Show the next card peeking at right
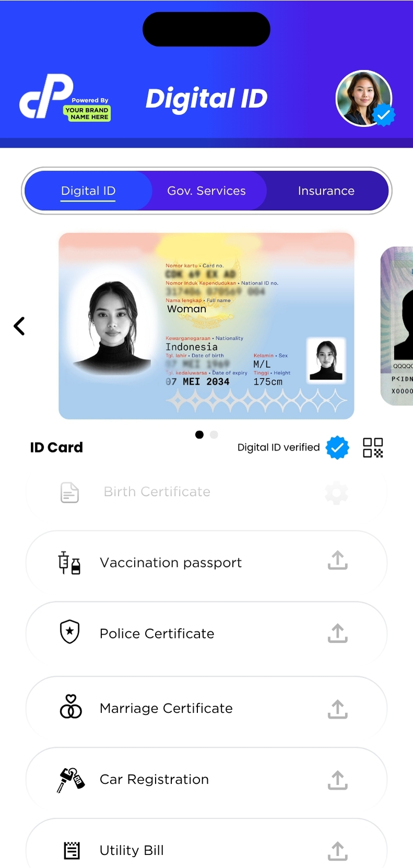This screenshot has height=868, width=413. [x=397, y=326]
